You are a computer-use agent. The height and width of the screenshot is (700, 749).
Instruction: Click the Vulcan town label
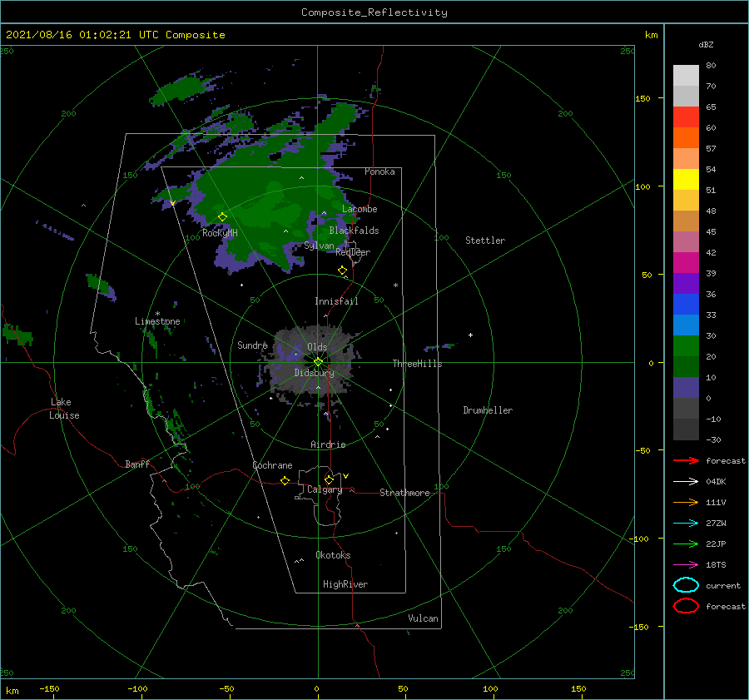click(423, 618)
